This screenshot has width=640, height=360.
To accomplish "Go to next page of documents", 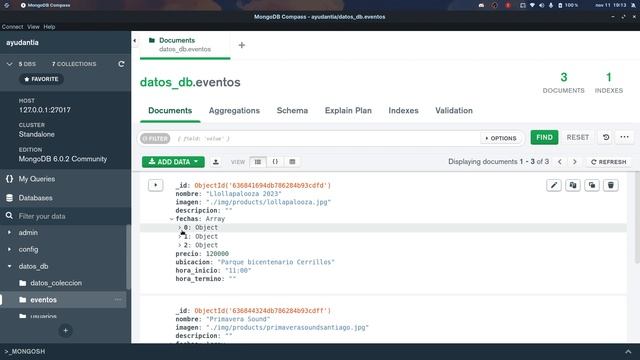I will tap(575, 162).
